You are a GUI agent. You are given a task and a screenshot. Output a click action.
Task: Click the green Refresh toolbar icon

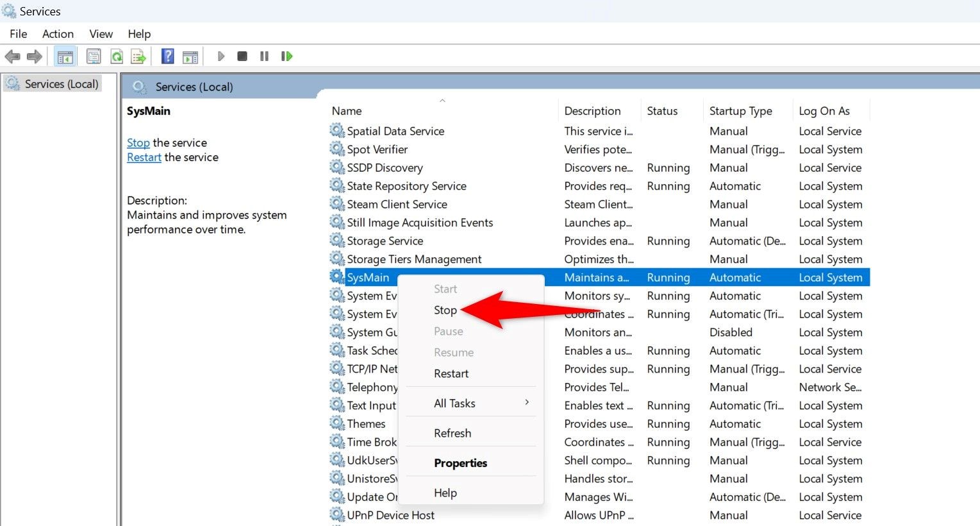pyautogui.click(x=117, y=56)
